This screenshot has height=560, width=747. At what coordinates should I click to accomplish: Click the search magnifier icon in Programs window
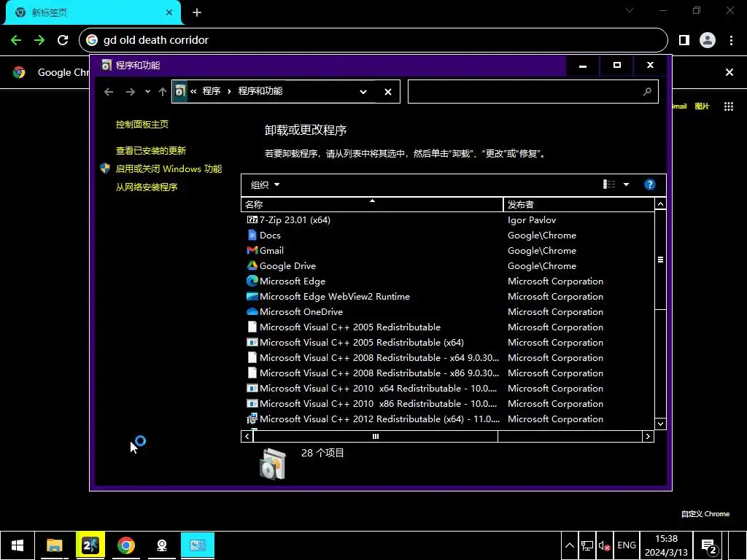click(647, 91)
